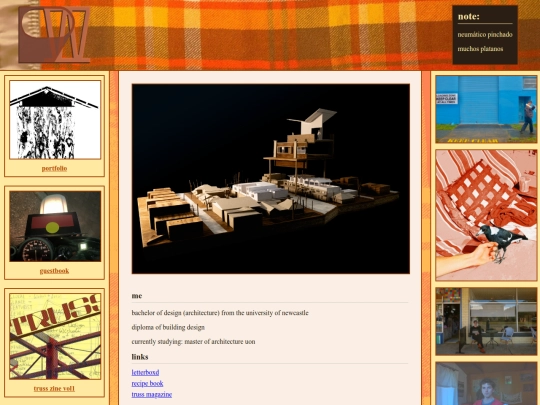Viewport: 540px width, 405px height.
Task: Click the magpie on hand photo
Action: click(x=486, y=215)
